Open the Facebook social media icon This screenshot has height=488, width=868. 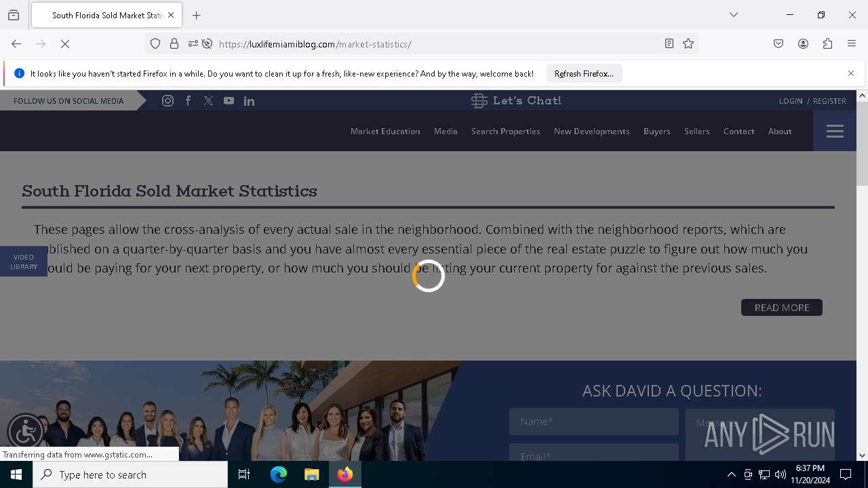pyautogui.click(x=188, y=100)
